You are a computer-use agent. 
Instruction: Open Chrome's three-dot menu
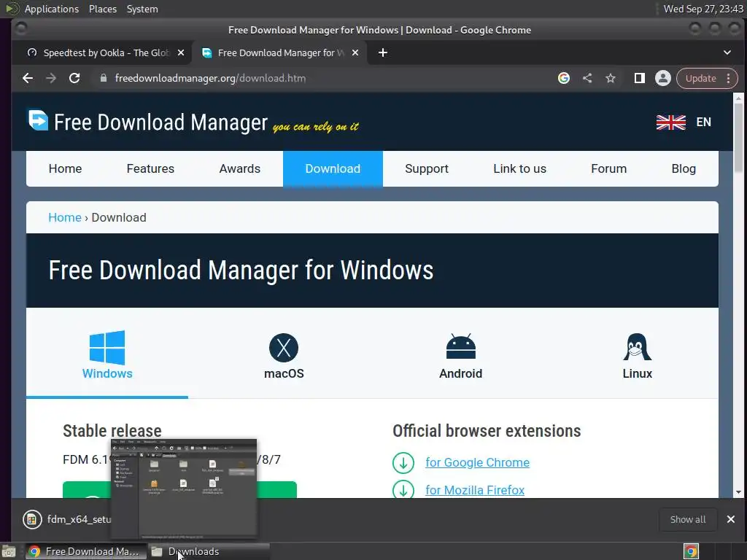click(729, 78)
